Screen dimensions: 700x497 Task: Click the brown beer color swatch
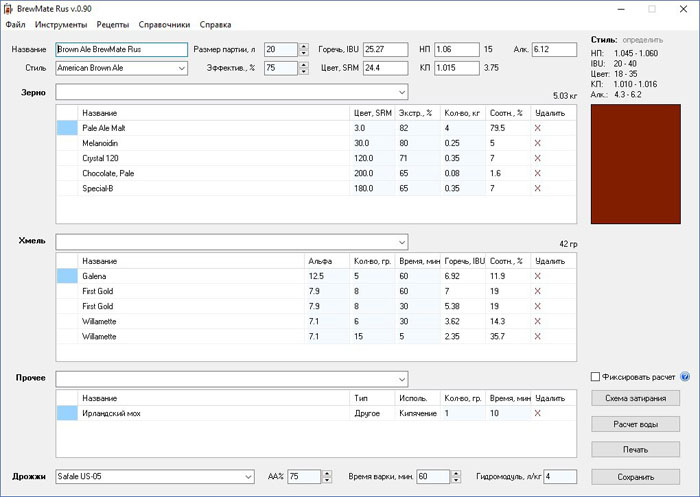coord(636,164)
